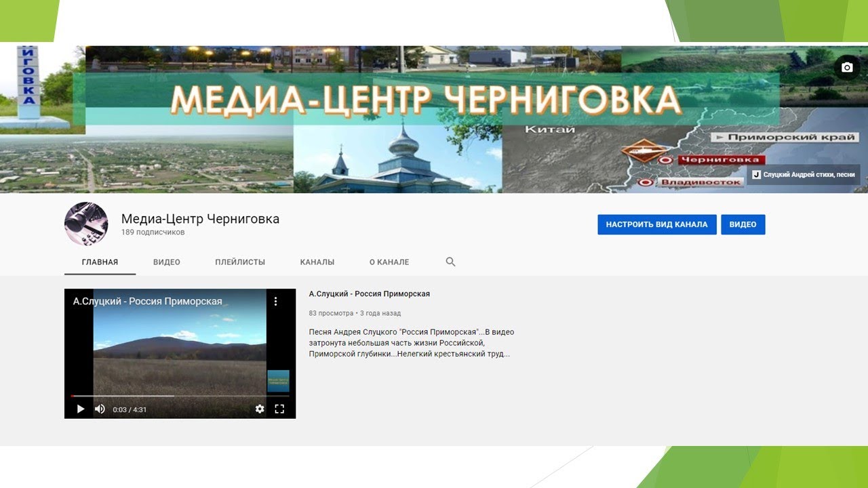The height and width of the screenshot is (488, 868).
Task: Click the channel name Медиа-Центр Черниговка
Action: click(200, 219)
